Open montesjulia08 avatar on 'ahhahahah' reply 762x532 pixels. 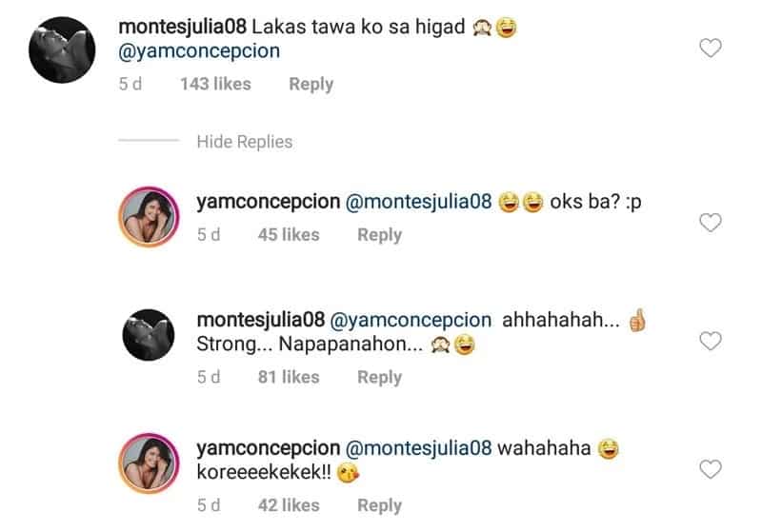[x=149, y=335]
